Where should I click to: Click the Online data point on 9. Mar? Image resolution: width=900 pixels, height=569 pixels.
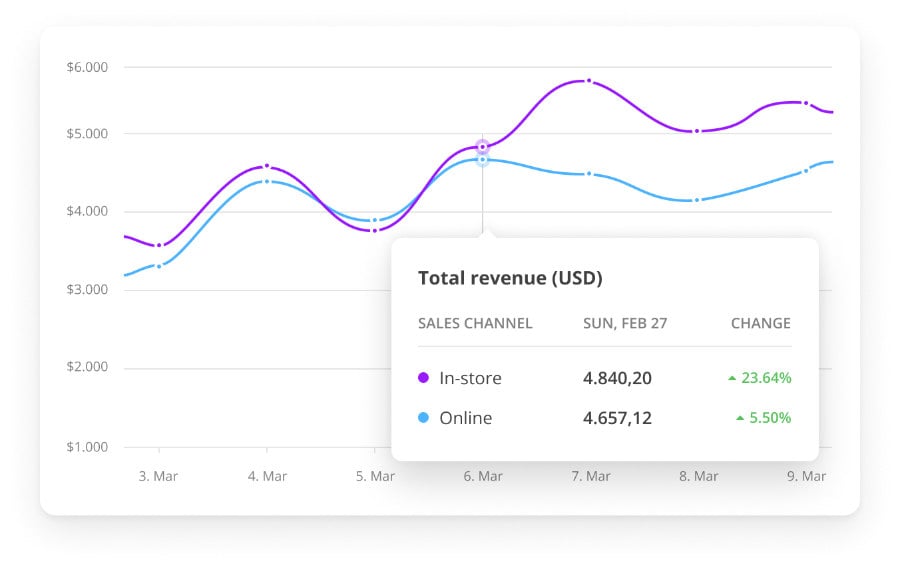(x=806, y=171)
